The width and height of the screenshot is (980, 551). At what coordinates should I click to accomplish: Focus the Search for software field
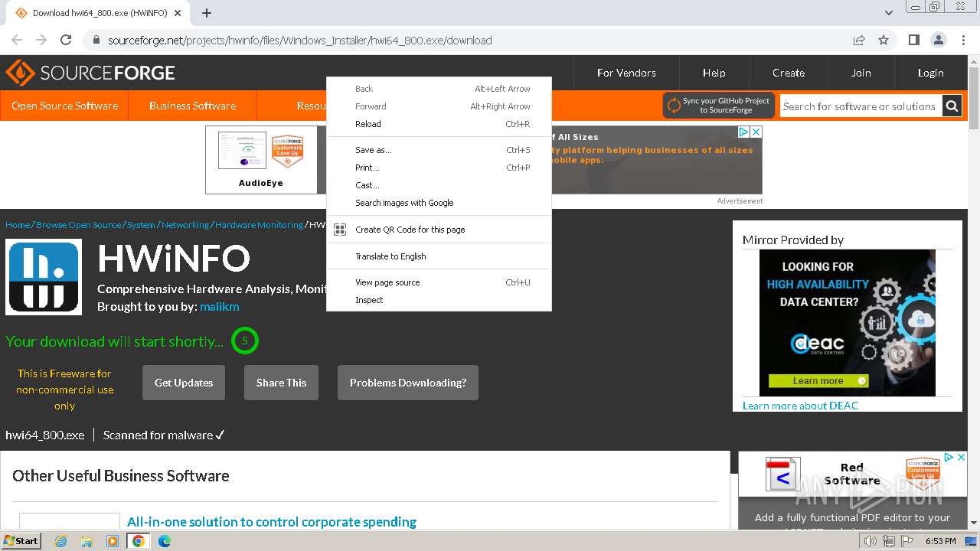861,106
